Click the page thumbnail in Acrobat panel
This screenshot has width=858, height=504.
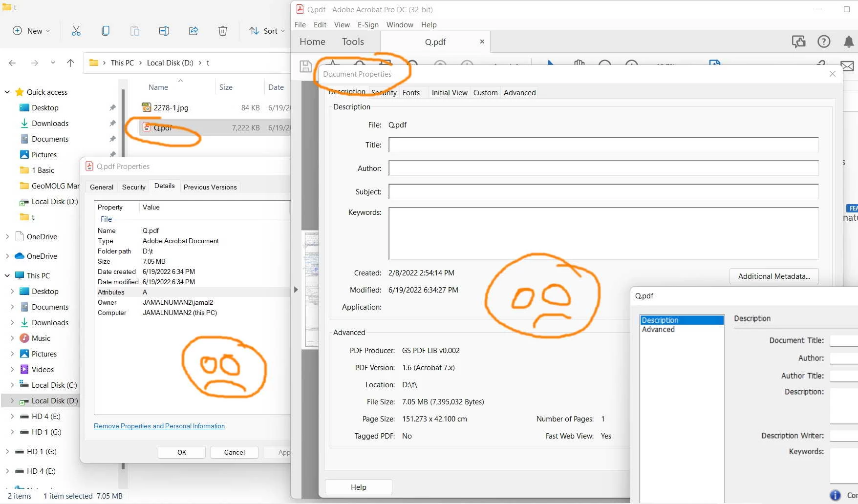point(311,290)
